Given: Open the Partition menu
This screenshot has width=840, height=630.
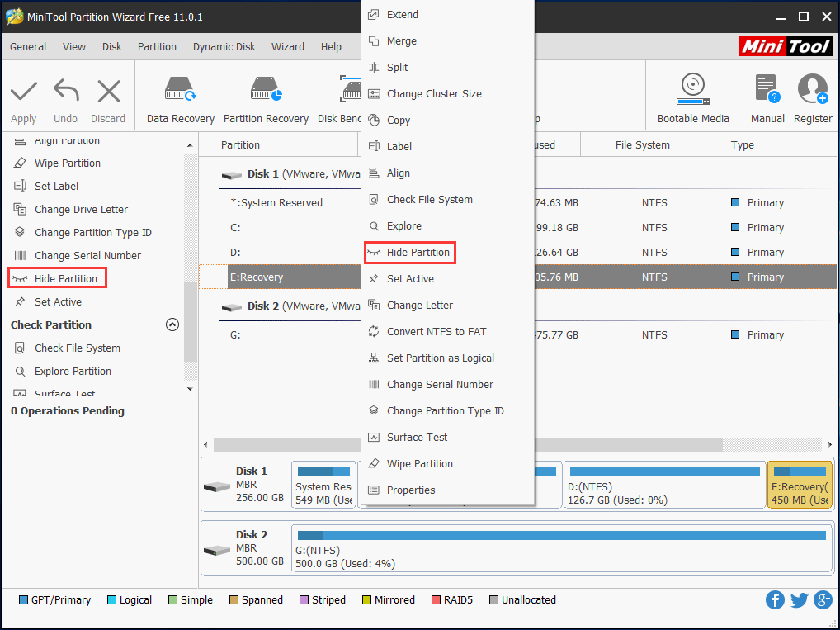Looking at the screenshot, I should (x=157, y=46).
